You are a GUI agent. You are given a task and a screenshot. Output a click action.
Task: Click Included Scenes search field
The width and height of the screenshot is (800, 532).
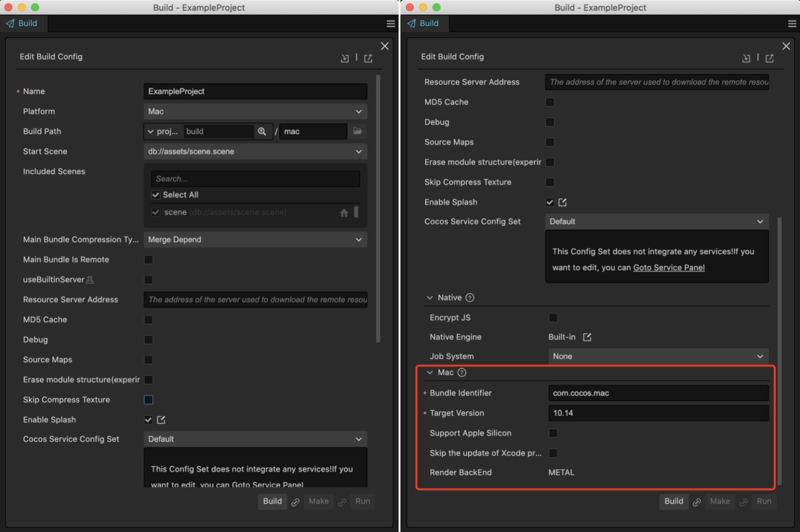pyautogui.click(x=256, y=179)
